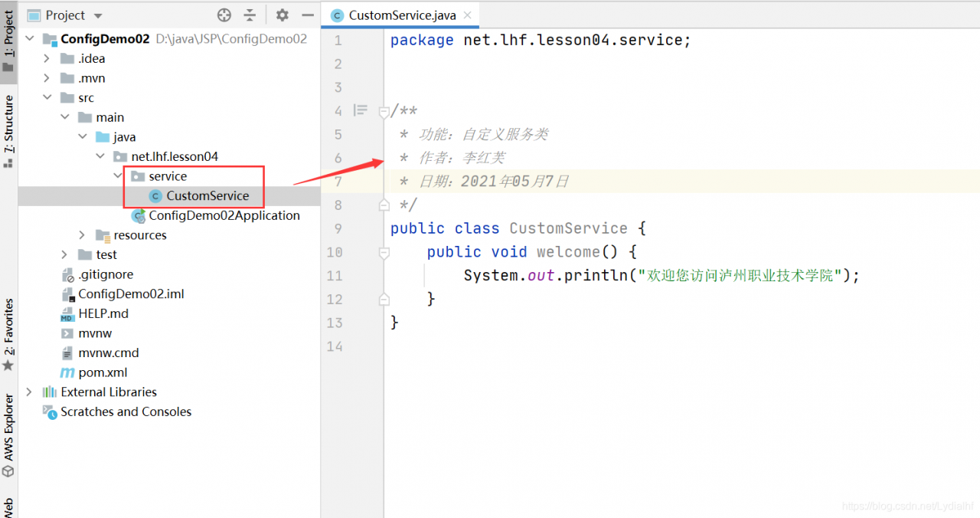Fold the Javadoc comment at line 4
The height and width of the screenshot is (518, 980).
pyautogui.click(x=384, y=112)
